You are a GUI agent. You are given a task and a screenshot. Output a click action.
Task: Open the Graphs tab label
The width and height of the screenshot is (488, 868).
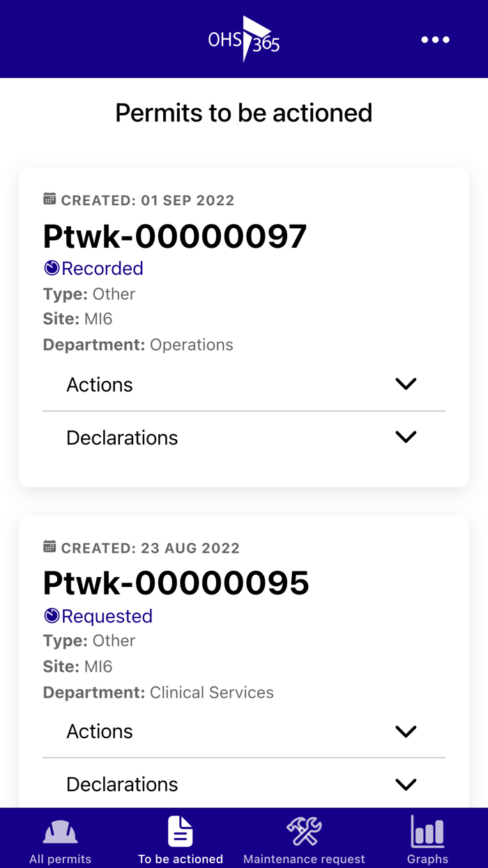coord(427,859)
